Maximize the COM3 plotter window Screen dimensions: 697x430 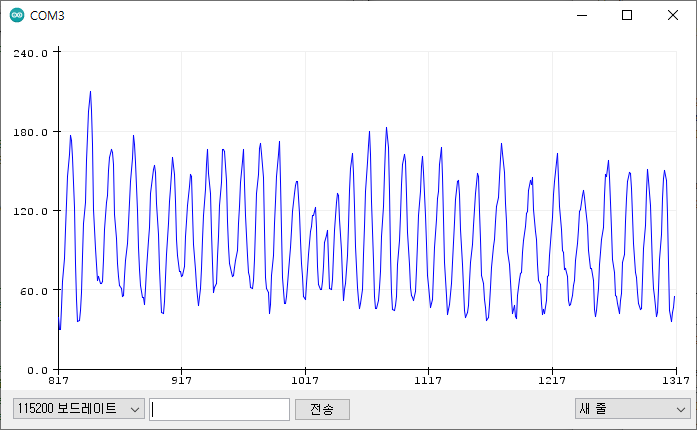click(x=627, y=15)
